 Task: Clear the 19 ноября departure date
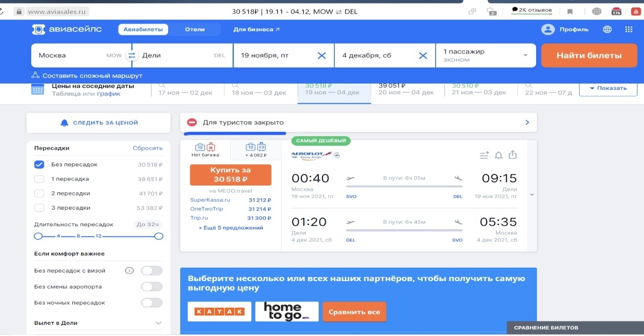[322, 55]
